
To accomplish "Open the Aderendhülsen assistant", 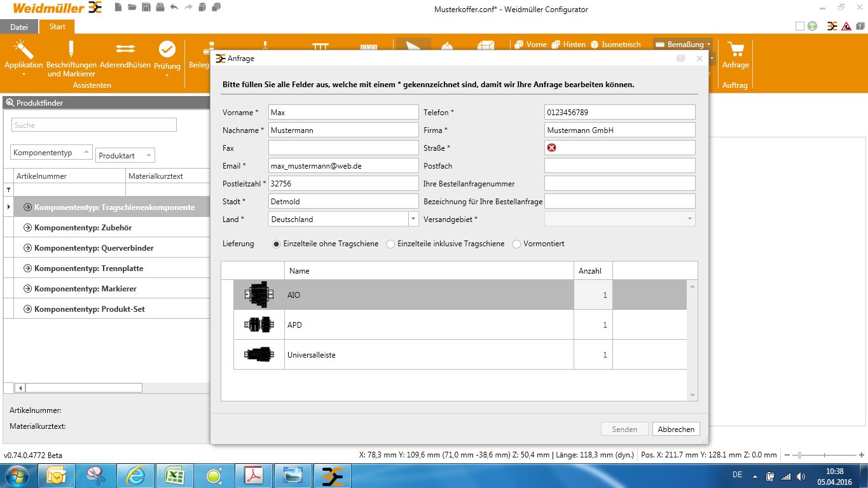I will [125, 50].
